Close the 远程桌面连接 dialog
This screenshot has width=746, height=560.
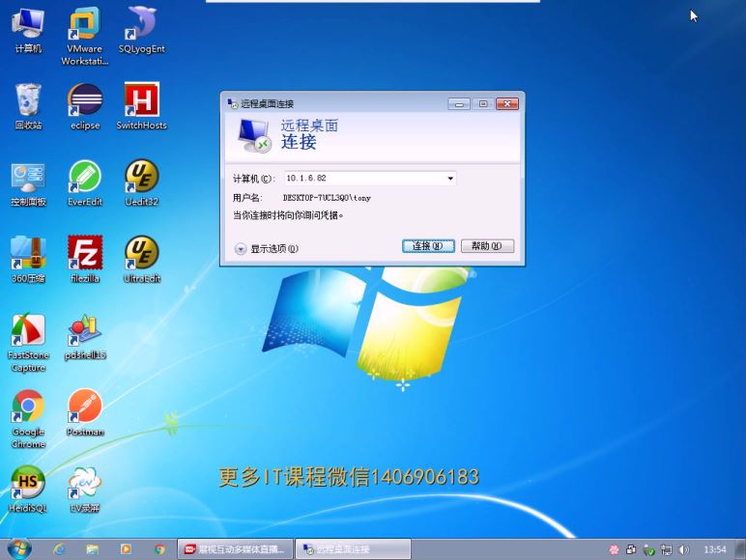[507, 103]
